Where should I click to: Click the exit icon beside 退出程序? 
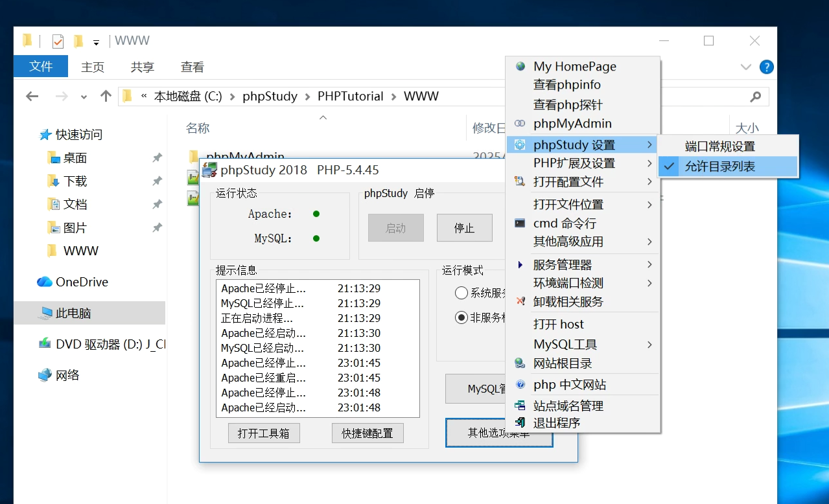click(520, 422)
